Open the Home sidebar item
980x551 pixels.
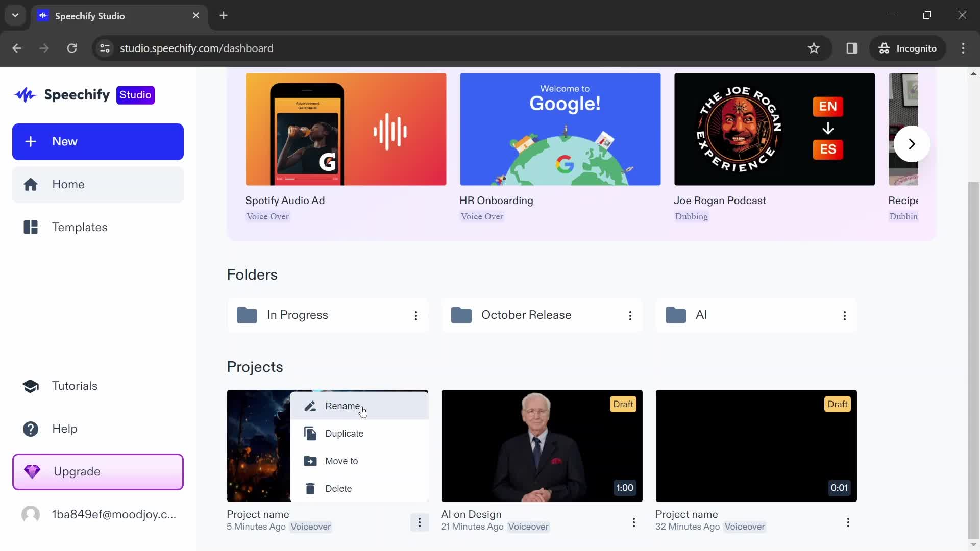pyautogui.click(x=98, y=185)
